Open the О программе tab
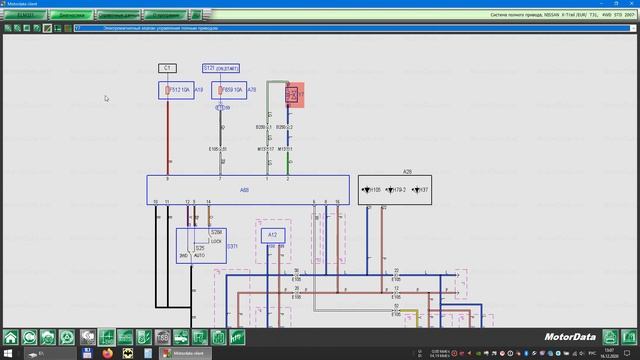This screenshot has height=360, width=640. coord(166,15)
